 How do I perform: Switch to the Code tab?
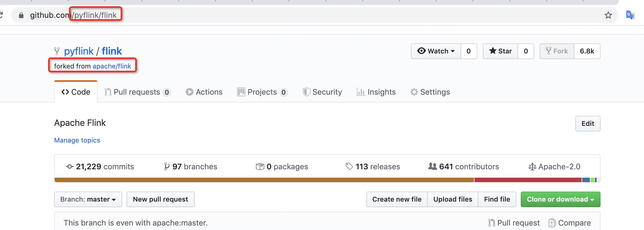[x=76, y=92]
